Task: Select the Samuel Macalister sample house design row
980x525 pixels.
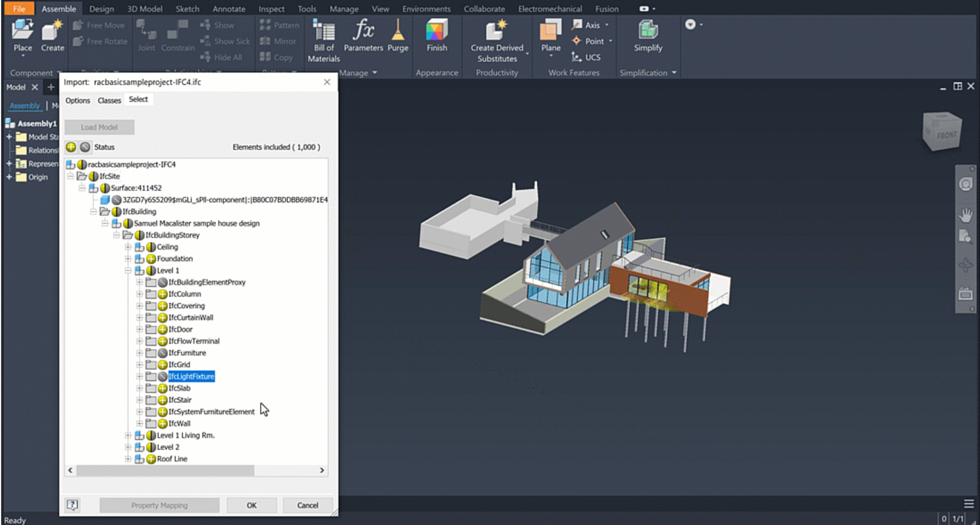Action: 197,223
